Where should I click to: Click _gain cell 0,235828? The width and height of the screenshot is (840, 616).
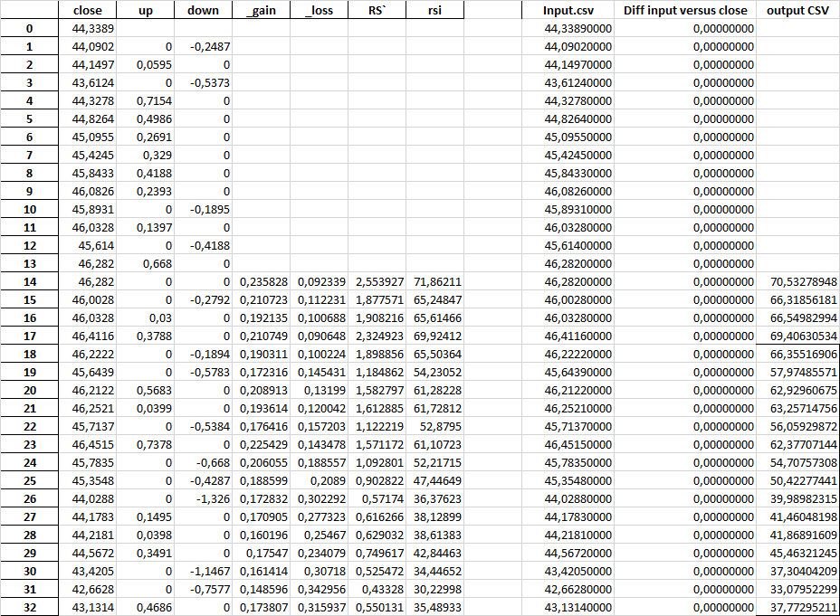point(261,281)
